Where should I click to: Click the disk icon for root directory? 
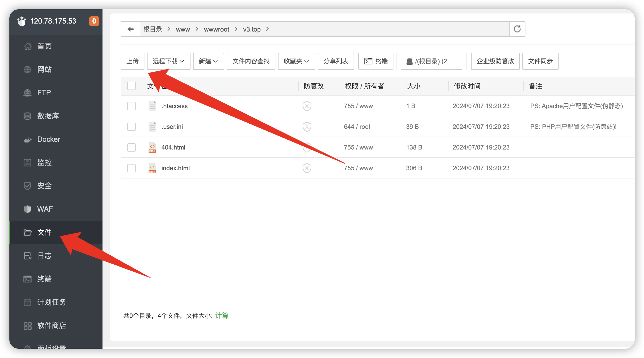click(409, 62)
